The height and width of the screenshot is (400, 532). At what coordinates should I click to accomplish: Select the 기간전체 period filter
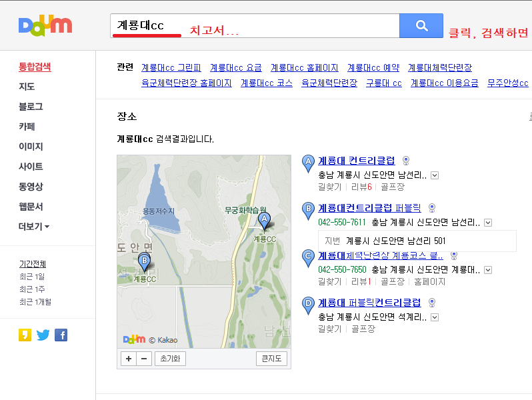33,264
